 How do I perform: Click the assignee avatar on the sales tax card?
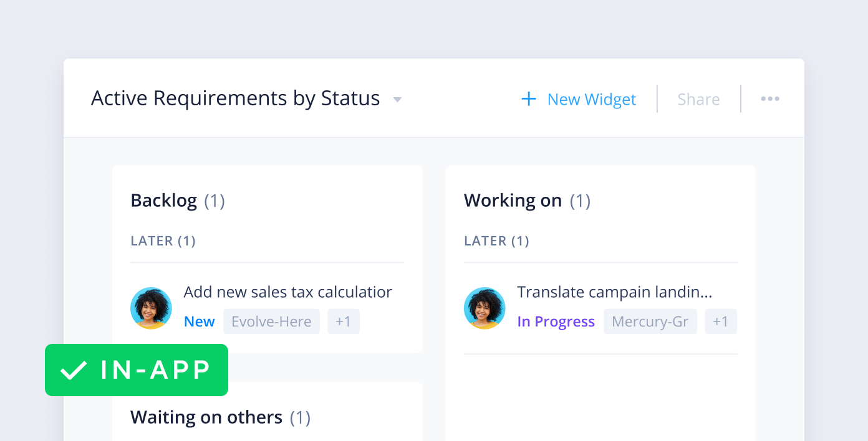[151, 308]
